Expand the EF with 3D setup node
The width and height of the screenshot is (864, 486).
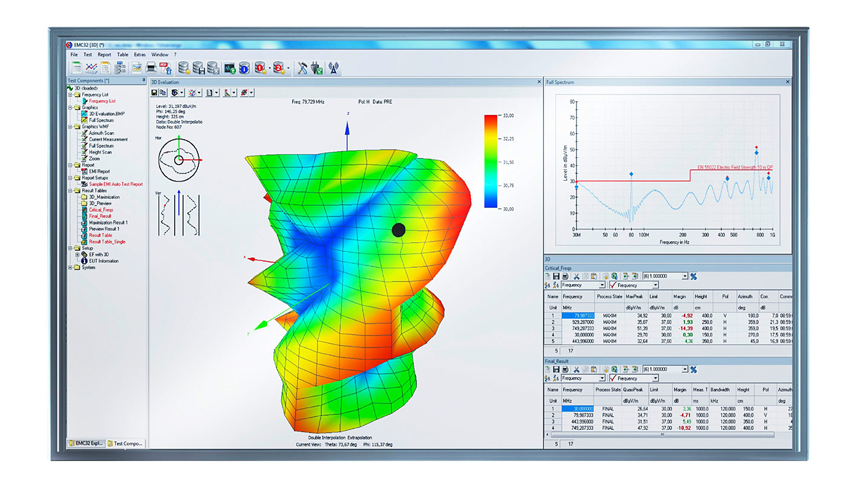76,254
